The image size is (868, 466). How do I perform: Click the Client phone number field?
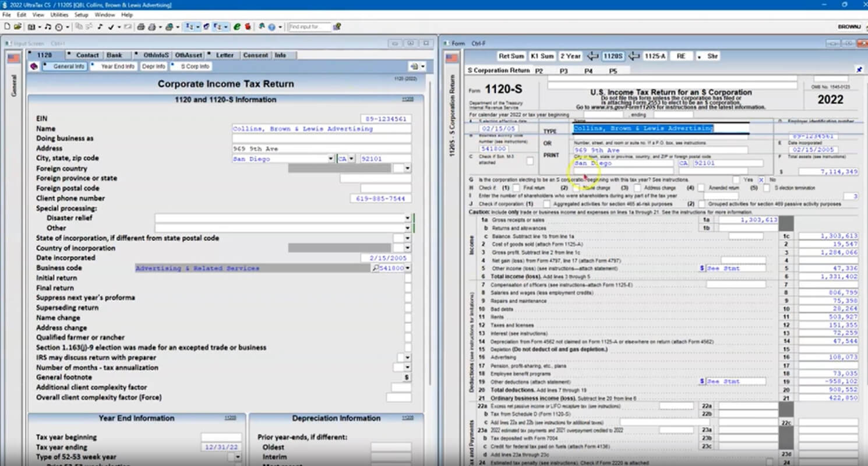point(380,198)
